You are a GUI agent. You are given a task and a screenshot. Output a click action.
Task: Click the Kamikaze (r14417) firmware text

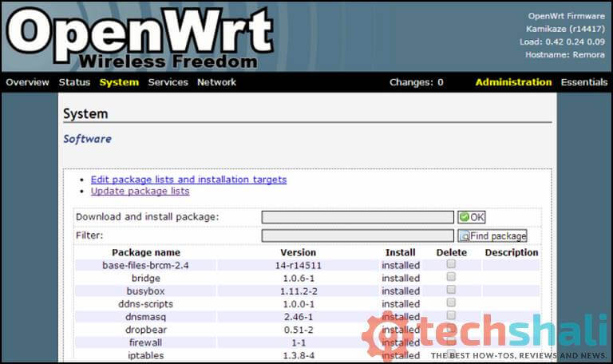[x=565, y=29]
